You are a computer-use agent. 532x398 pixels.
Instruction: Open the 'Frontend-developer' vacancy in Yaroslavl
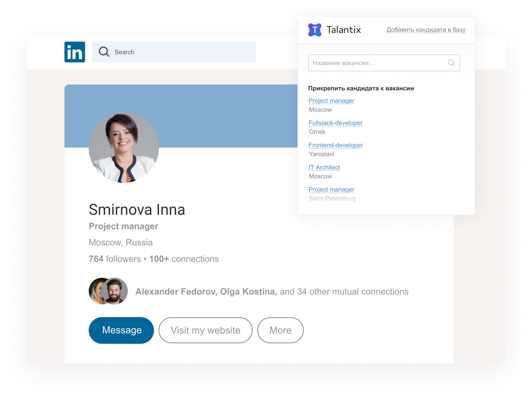pos(336,145)
